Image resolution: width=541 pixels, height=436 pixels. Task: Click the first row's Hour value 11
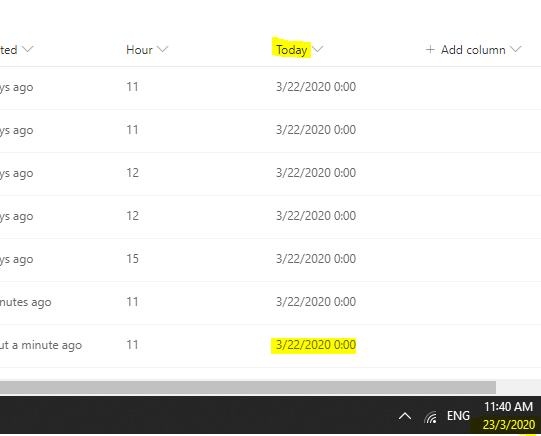[x=132, y=87]
